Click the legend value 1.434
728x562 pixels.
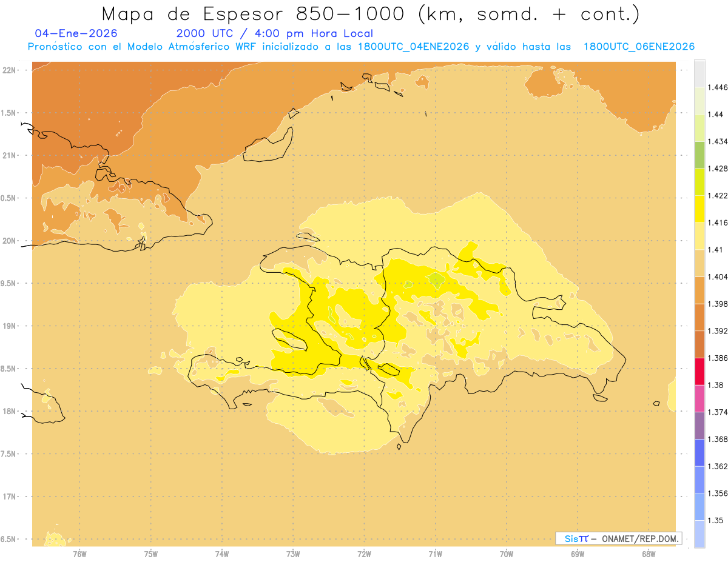(718, 141)
